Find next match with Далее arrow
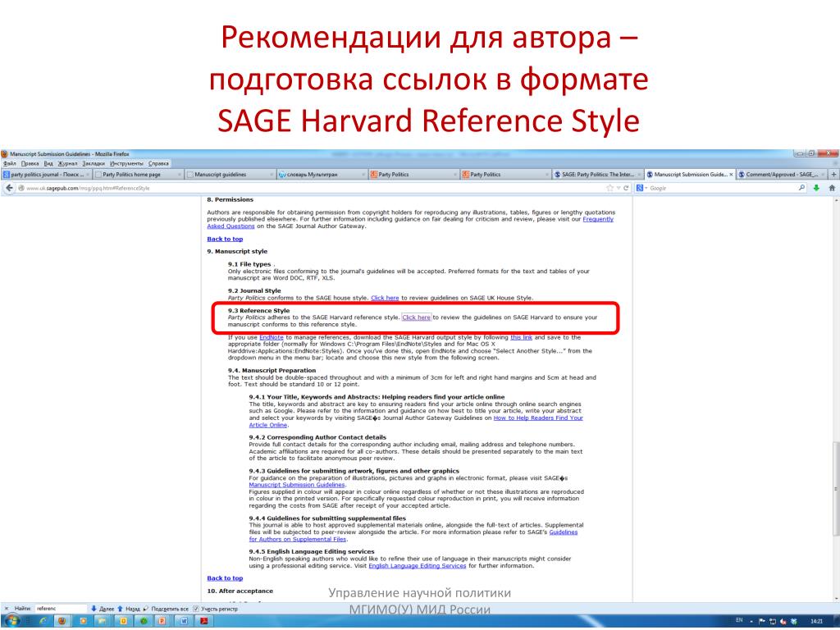The height and width of the screenshot is (630, 840). click(x=103, y=609)
